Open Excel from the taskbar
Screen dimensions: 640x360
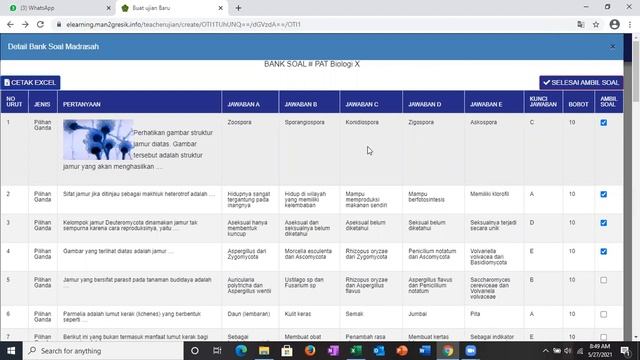(x=356, y=351)
